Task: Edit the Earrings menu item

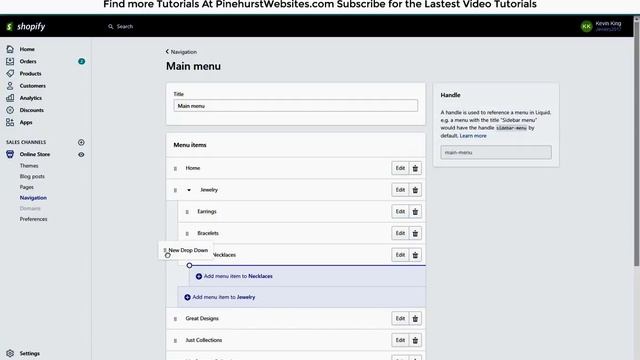Action: (x=400, y=211)
